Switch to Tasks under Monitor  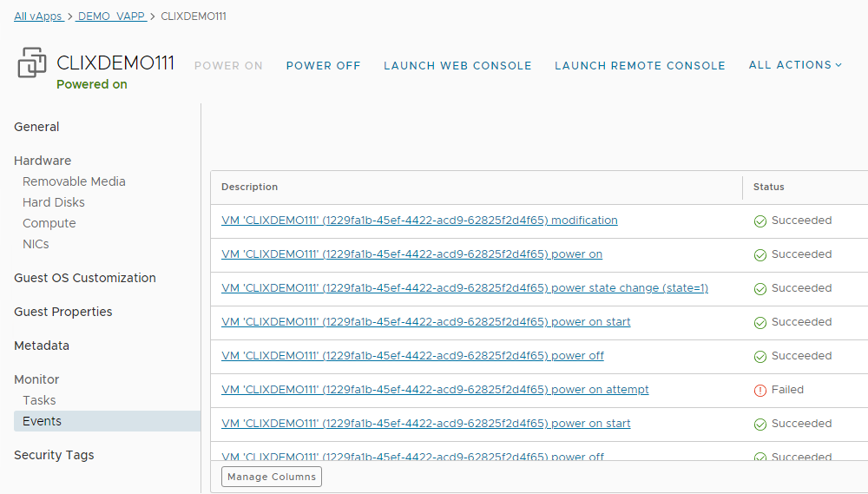click(x=39, y=400)
